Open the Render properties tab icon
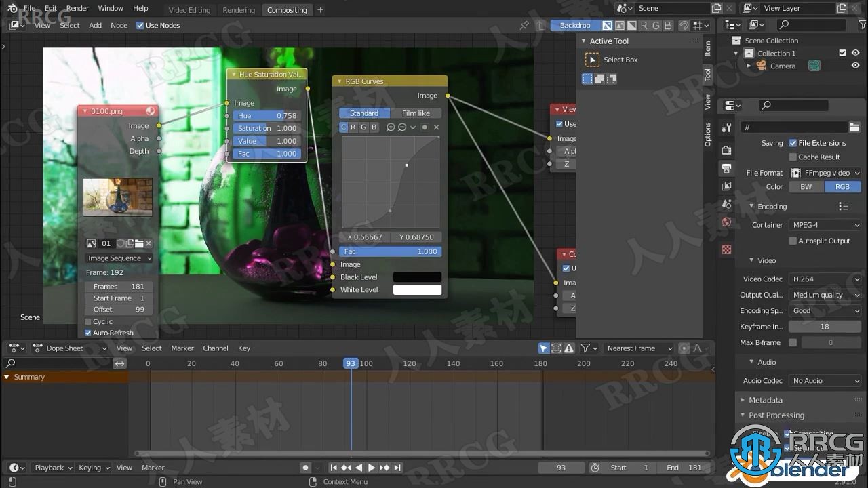The height and width of the screenshot is (488, 868). (726, 150)
